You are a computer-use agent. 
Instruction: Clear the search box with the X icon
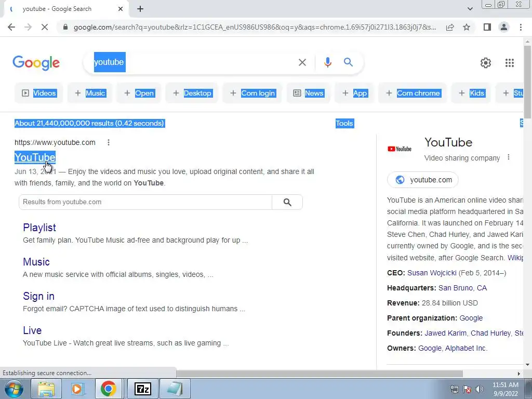coord(302,62)
